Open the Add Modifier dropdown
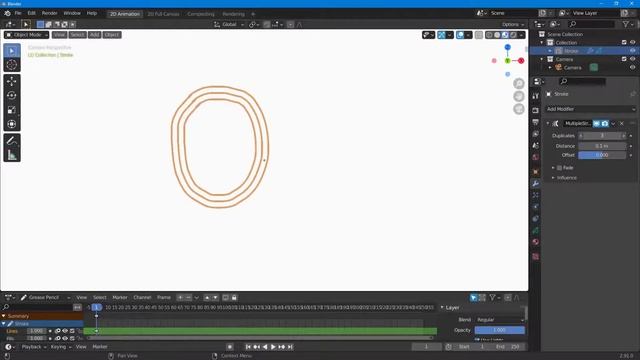Screen dimensions: 640x360 (x=591, y=109)
